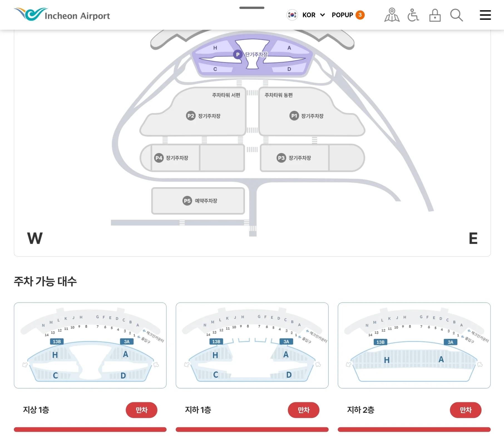The image size is (504, 437).
Task: Open the airport map icon in header
Action: pos(392,15)
